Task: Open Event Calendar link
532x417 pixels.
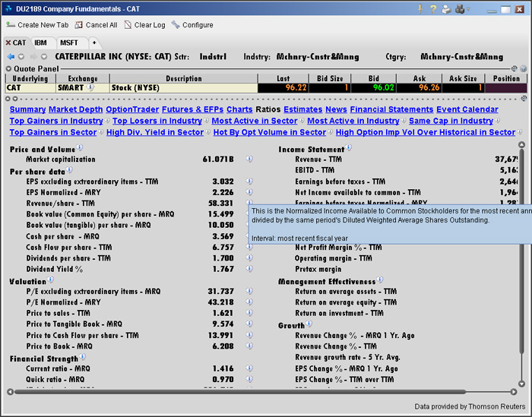Action: point(467,109)
